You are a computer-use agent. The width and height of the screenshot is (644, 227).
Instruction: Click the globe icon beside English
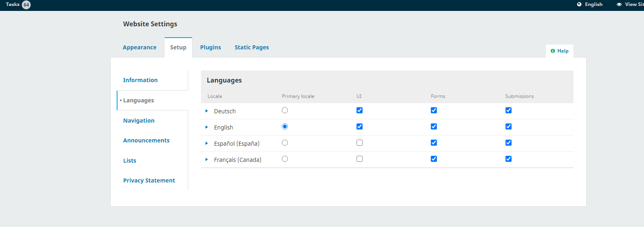pos(579,4)
